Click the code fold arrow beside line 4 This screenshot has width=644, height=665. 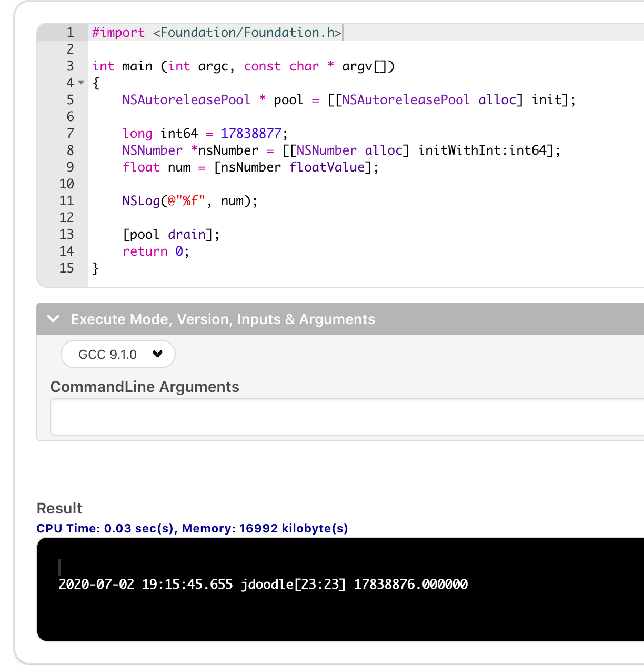[80, 83]
